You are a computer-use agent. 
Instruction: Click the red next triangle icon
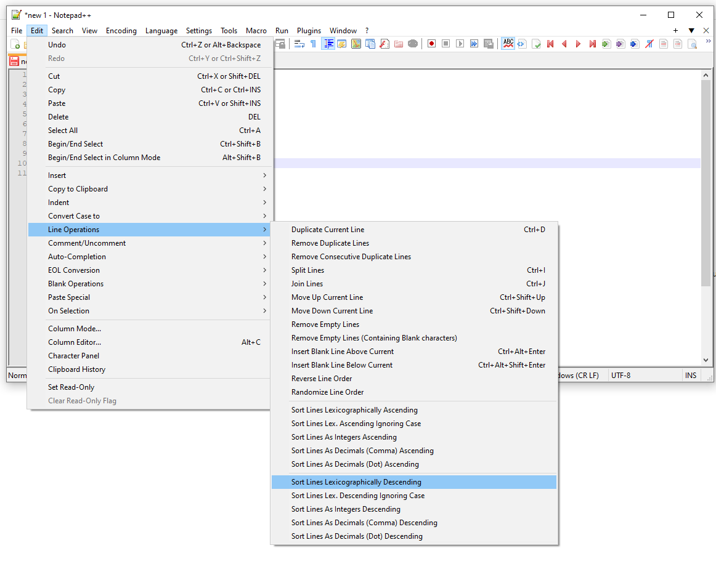tap(579, 44)
